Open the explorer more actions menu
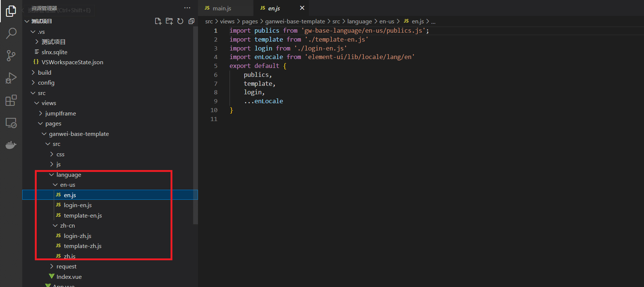The image size is (644, 287). (x=187, y=8)
